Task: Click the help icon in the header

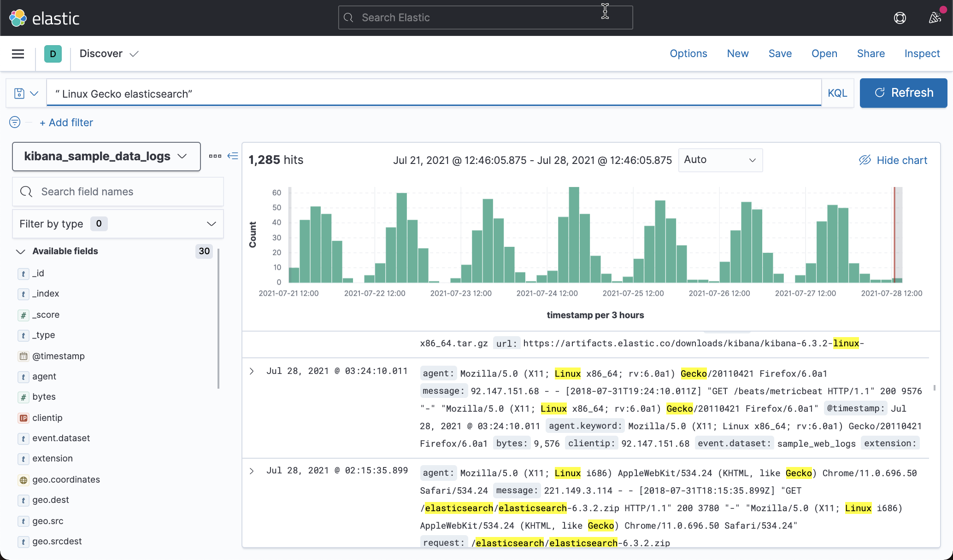Action: coord(900,17)
